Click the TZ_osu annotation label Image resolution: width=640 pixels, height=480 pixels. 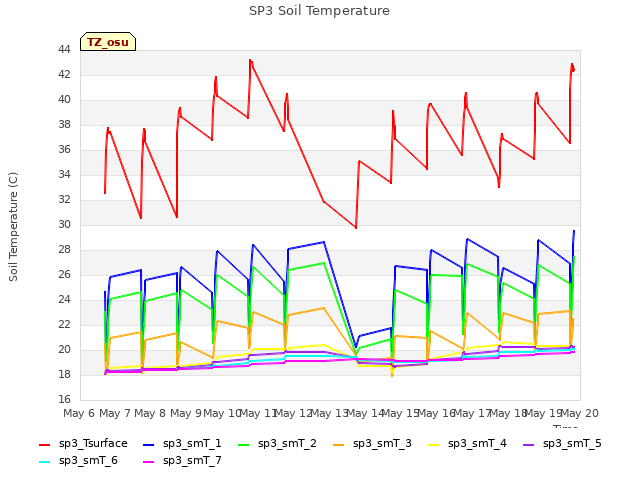pyautogui.click(x=108, y=42)
